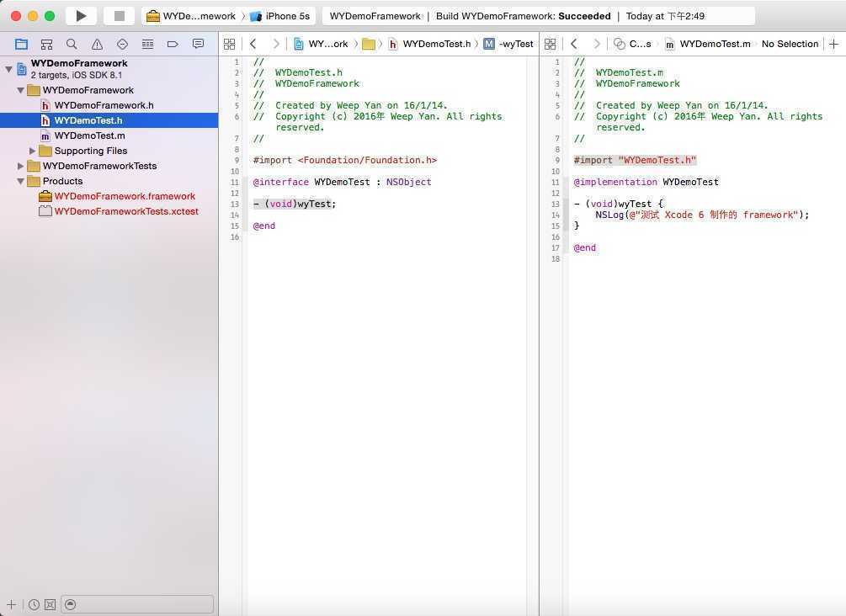Choose the iPhone 5s run destination
The width and height of the screenshot is (846, 616).
(280, 16)
